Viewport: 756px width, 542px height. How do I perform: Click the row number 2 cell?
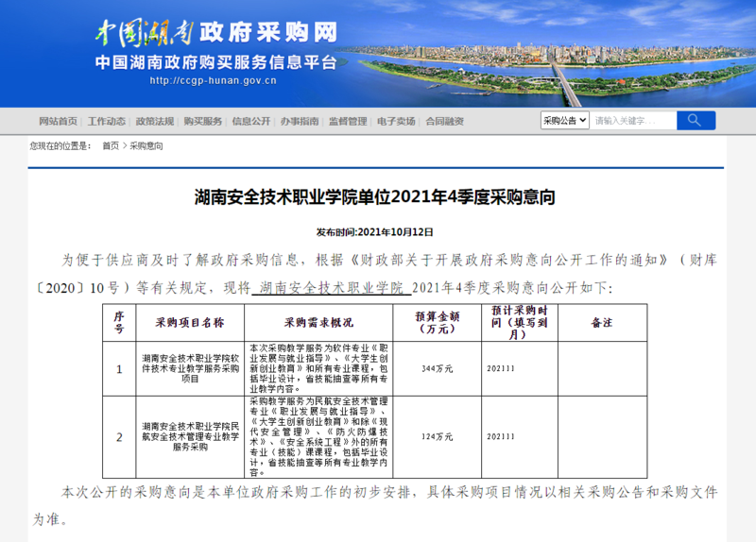click(119, 437)
